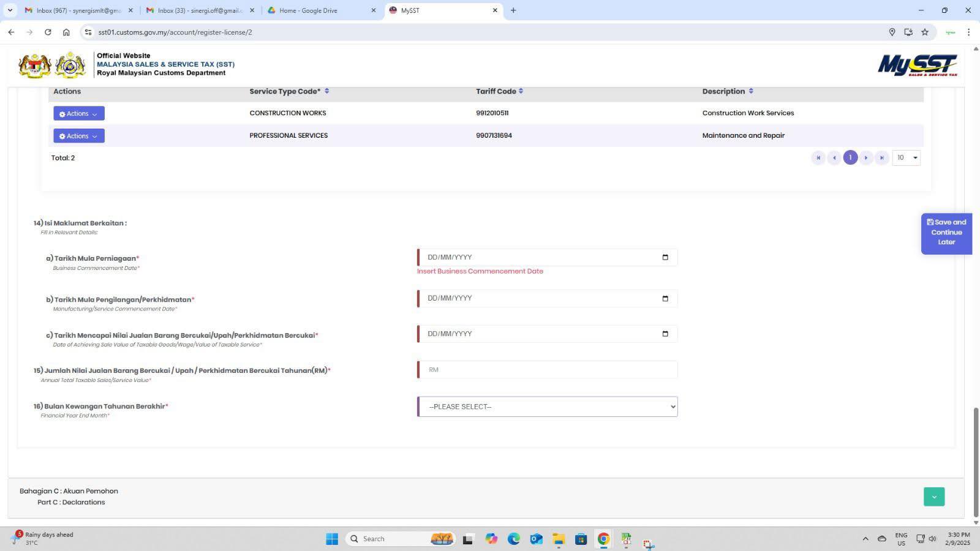This screenshot has width=980, height=551.
Task: Open calendar picker for Business Commencement Date
Action: 665,257
